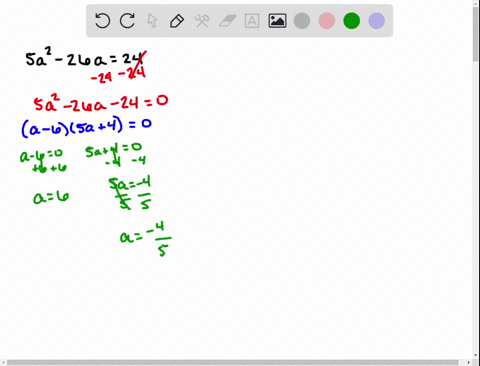Select the pen drawing tool
Screen dimensions: 480x366
(177, 21)
